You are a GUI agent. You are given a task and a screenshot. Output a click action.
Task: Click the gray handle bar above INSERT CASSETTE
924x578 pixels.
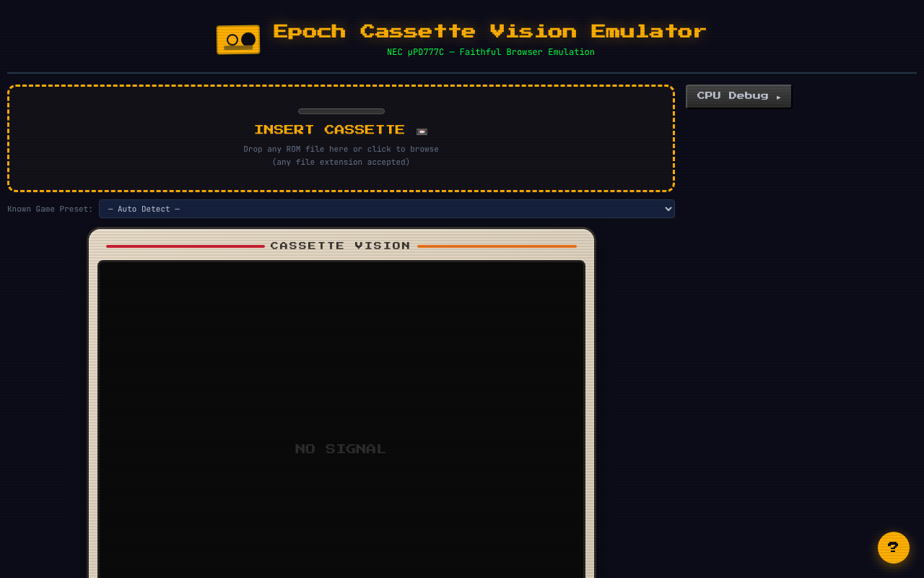(341, 111)
